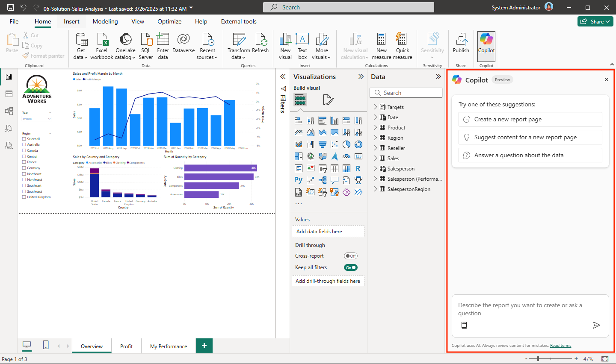Switch to Model view from left sidebar
Screen dimensions: 616x364
[x=9, y=111]
